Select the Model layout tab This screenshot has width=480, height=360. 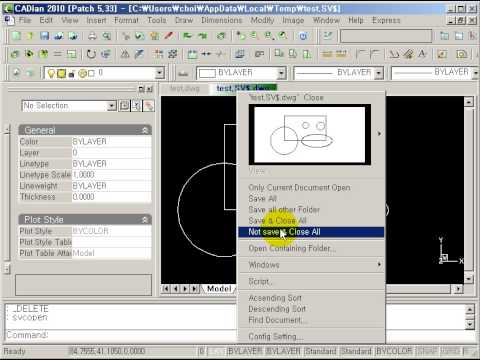(x=219, y=289)
